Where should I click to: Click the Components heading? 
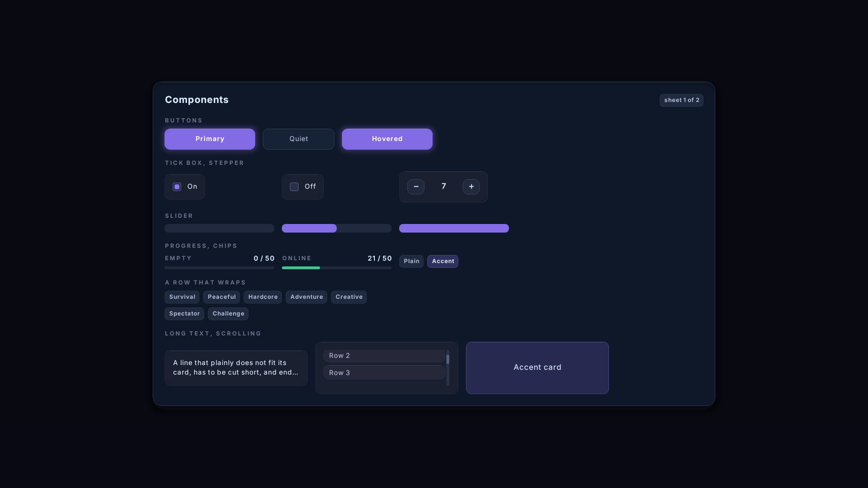[x=197, y=100]
